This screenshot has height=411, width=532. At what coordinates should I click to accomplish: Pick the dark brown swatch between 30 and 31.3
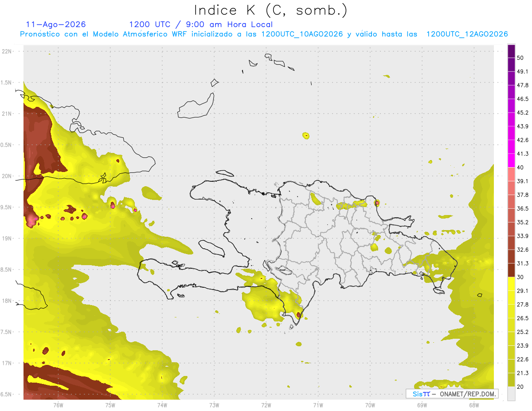pos(511,270)
